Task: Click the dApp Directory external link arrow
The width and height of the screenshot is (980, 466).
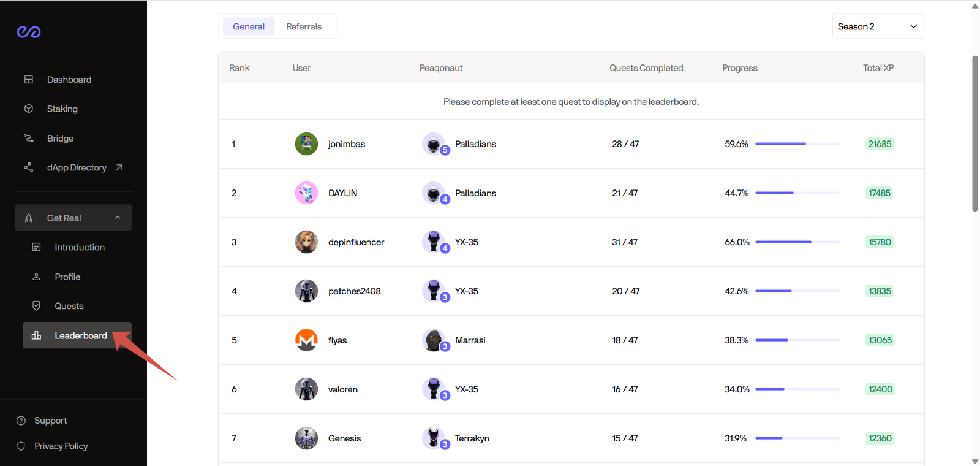Action: [119, 167]
